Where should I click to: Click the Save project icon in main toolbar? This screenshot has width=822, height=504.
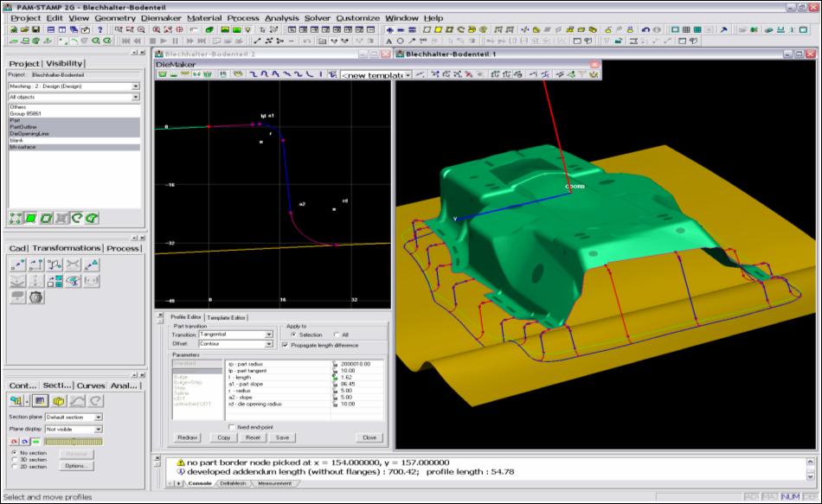pos(34,29)
